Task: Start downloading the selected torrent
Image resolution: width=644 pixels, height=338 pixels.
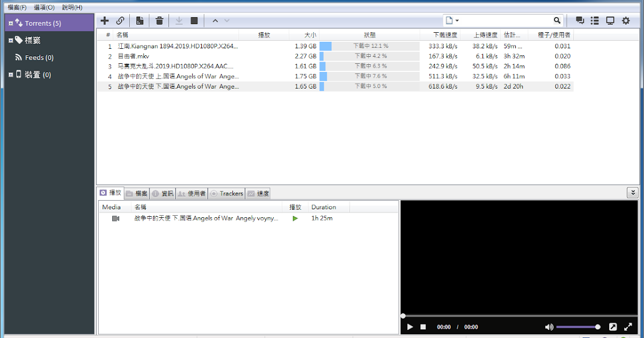Action: 179,20
